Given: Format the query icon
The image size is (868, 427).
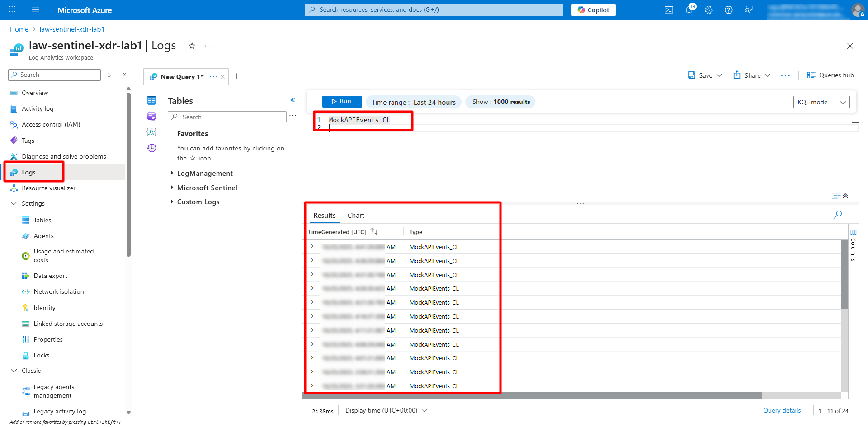Looking at the screenshot, I should click(x=836, y=196).
